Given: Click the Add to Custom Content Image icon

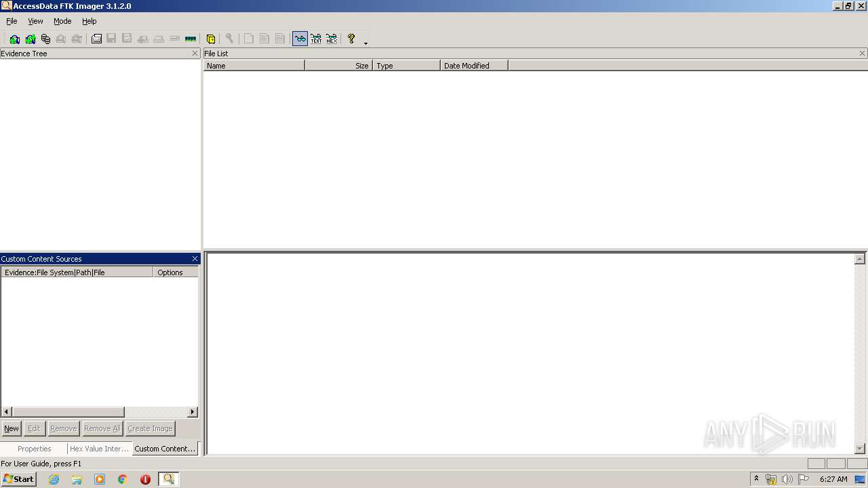Looking at the screenshot, I should (x=143, y=39).
